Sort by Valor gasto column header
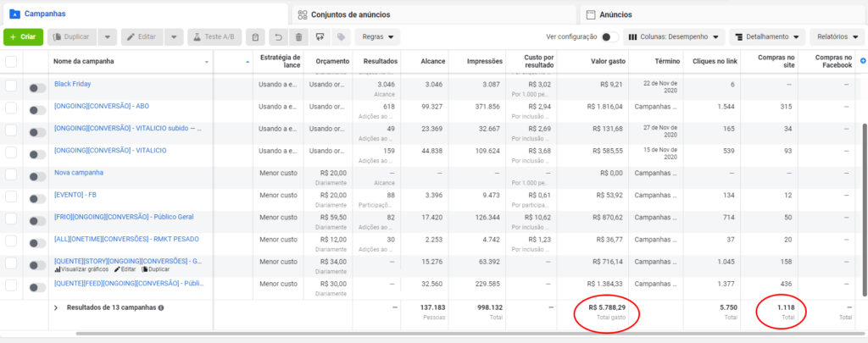This screenshot has height=343, width=868. coord(608,62)
